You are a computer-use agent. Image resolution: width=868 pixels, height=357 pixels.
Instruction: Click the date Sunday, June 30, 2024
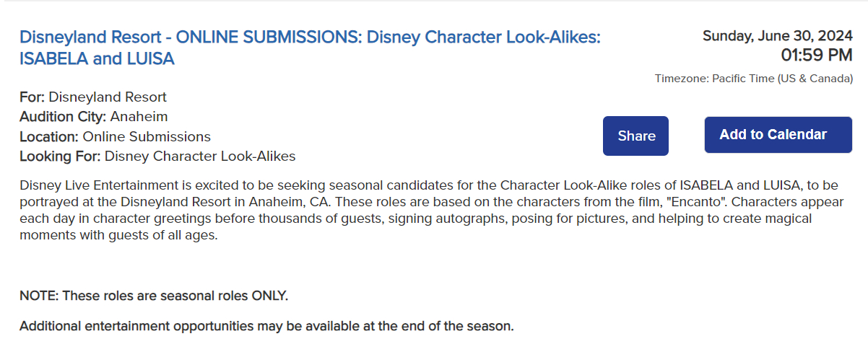click(777, 36)
